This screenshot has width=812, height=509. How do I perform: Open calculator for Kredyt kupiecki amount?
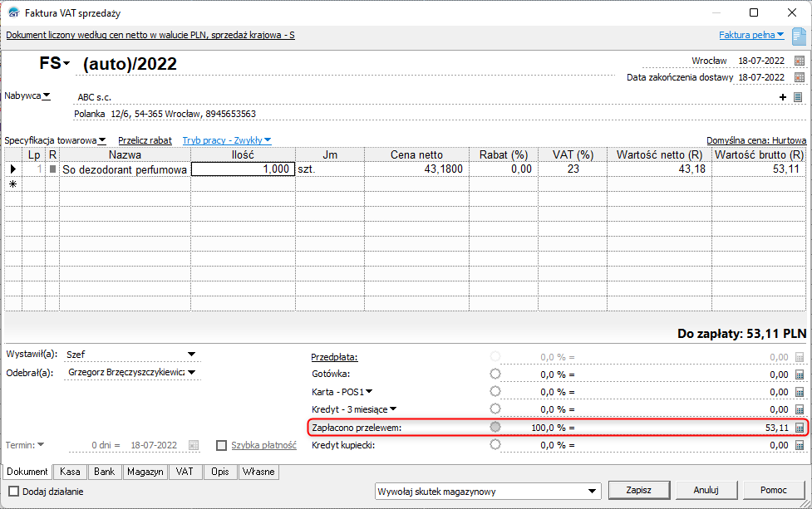tap(799, 445)
